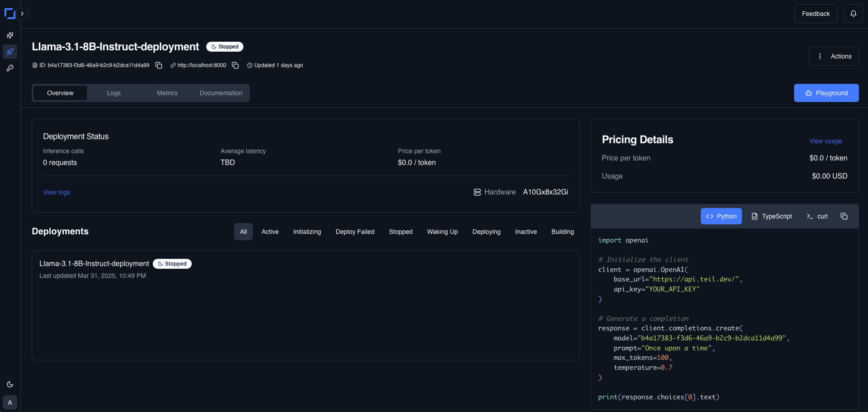
Task: Click the 'Updated 1 days ago' text
Action: pyautogui.click(x=278, y=65)
